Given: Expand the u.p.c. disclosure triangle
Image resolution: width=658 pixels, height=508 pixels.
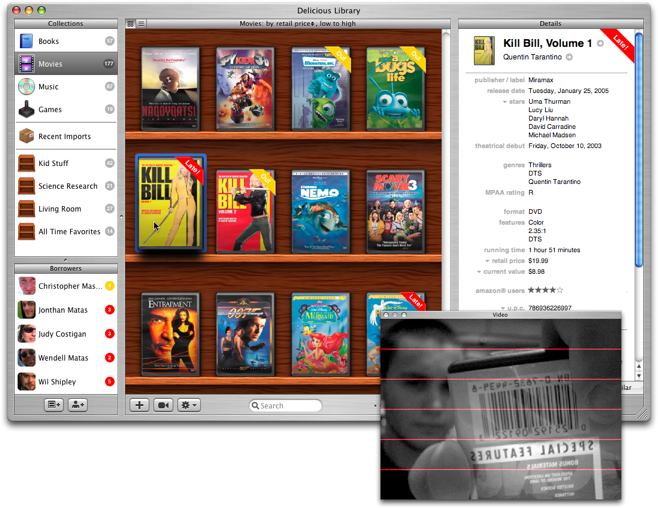Looking at the screenshot, I should 503,308.
